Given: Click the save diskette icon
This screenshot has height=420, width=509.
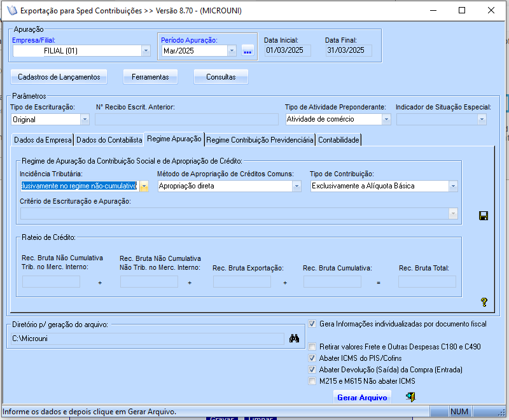Looking at the screenshot, I should pyautogui.click(x=484, y=216).
